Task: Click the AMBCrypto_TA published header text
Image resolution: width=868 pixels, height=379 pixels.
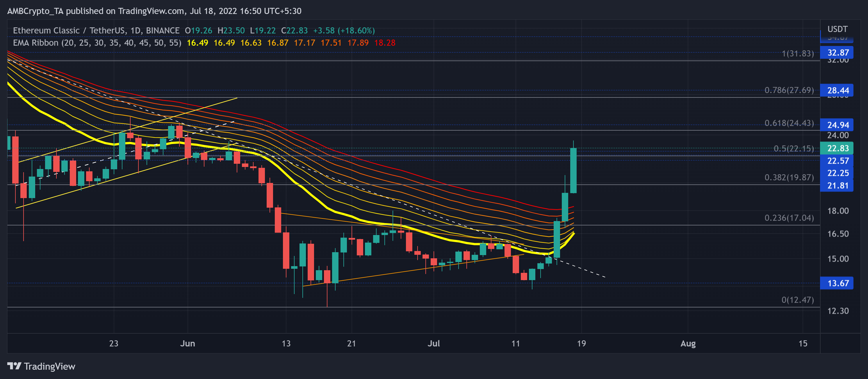Action: click(x=154, y=11)
